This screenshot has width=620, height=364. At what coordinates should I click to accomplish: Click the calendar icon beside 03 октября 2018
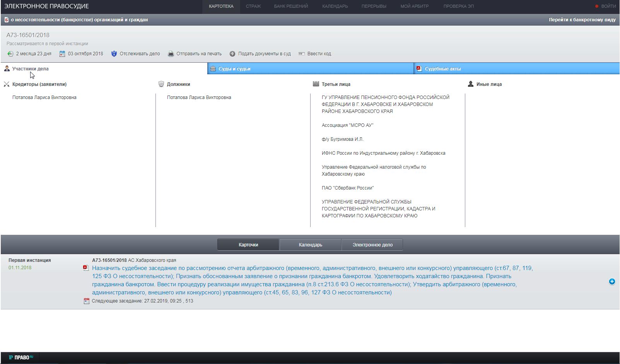point(62,54)
